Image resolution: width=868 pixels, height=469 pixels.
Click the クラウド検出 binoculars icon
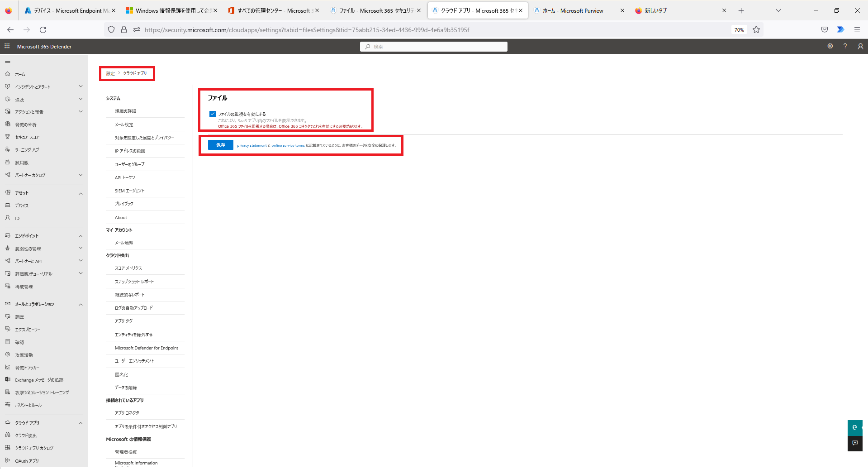click(8, 435)
